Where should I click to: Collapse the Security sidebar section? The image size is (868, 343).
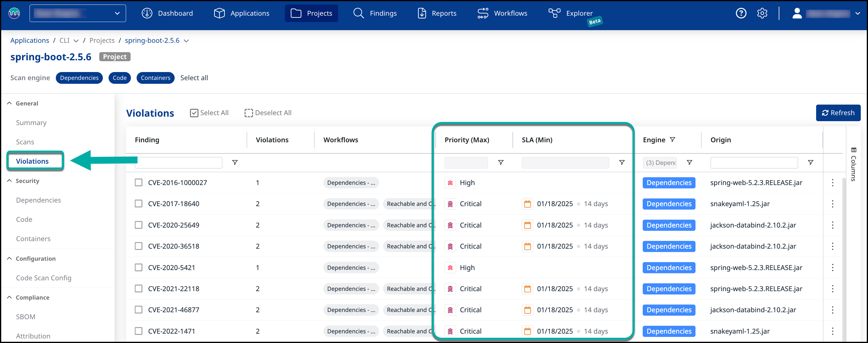pyautogui.click(x=9, y=181)
